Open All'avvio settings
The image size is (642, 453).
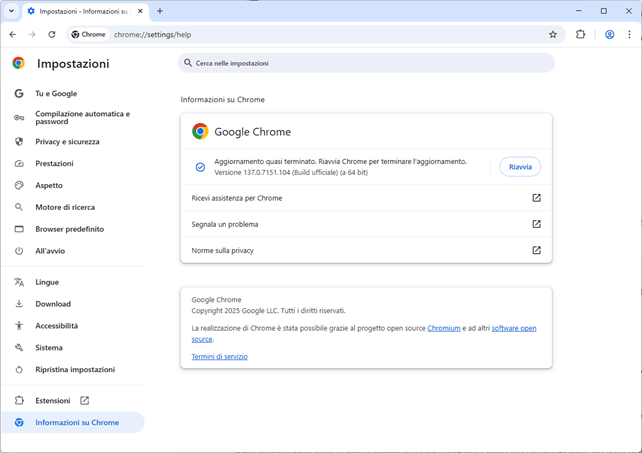tap(50, 251)
